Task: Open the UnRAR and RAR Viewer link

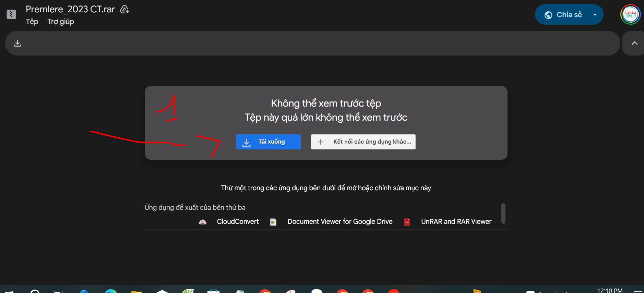Action: click(x=456, y=222)
